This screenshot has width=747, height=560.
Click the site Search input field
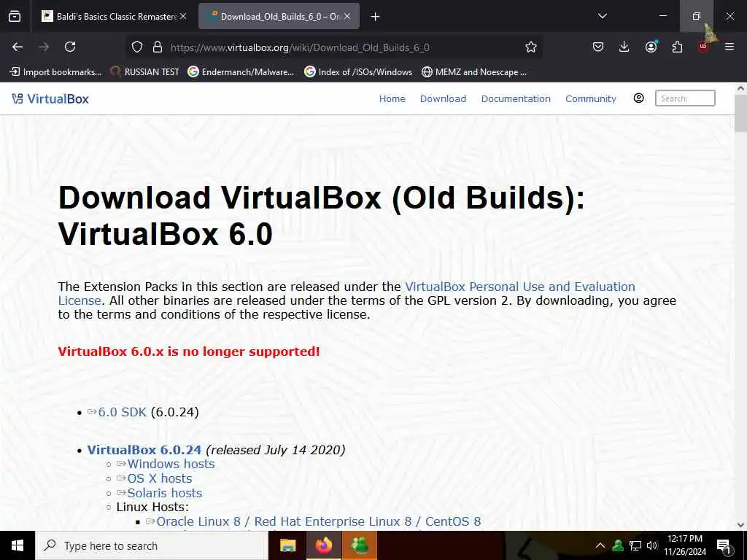coord(685,98)
